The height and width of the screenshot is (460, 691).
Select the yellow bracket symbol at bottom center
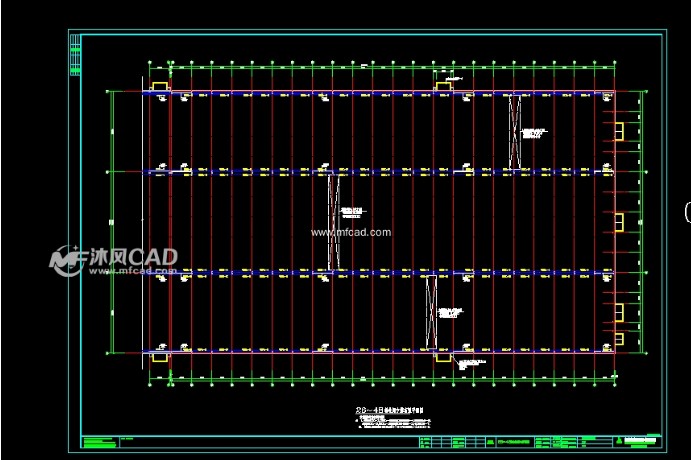[x=443, y=355]
